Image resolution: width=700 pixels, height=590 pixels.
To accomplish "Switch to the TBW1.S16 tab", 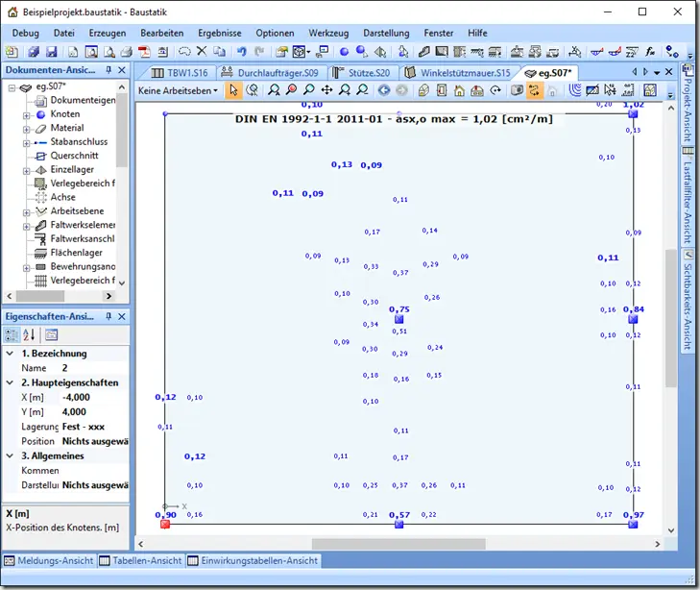I will point(180,73).
